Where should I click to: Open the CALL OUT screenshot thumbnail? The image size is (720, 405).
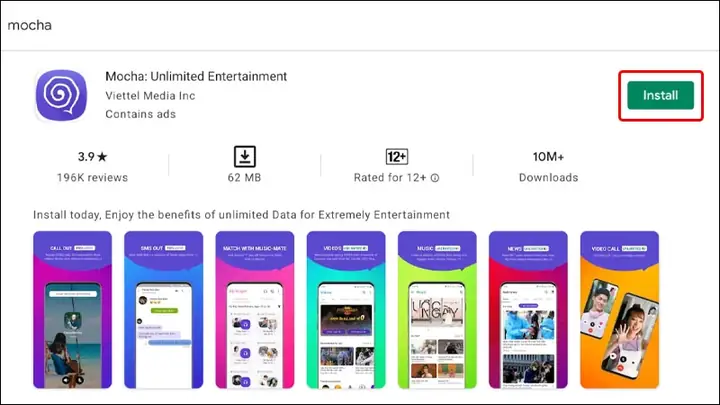tap(73, 309)
